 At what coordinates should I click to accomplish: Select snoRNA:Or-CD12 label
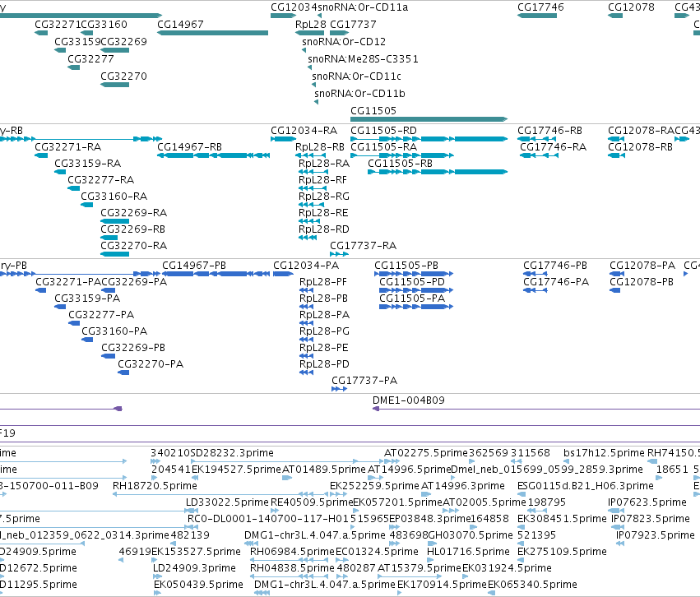(344, 42)
